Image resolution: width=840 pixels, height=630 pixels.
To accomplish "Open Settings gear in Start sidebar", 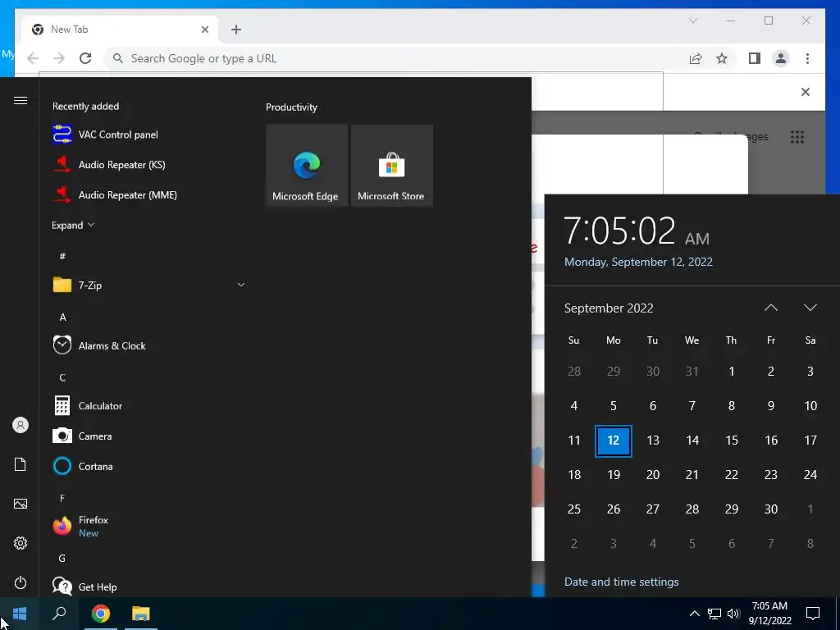I will click(21, 543).
